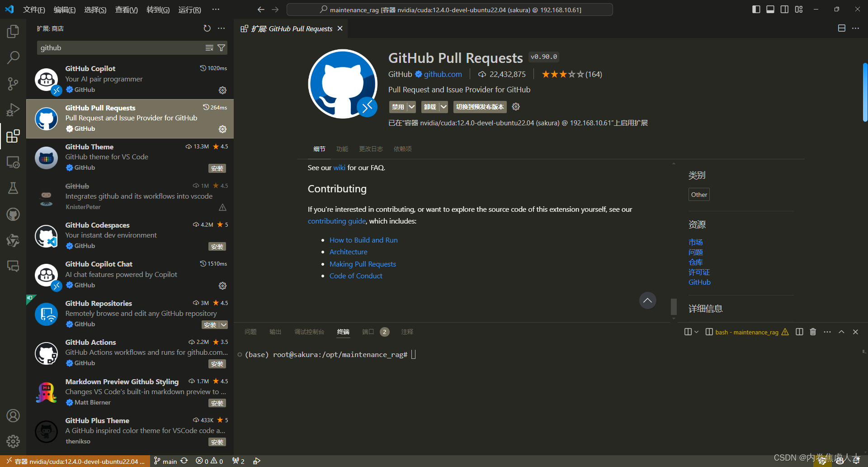Open the wiki link
Screen dimensions: 868x467
(x=339, y=168)
